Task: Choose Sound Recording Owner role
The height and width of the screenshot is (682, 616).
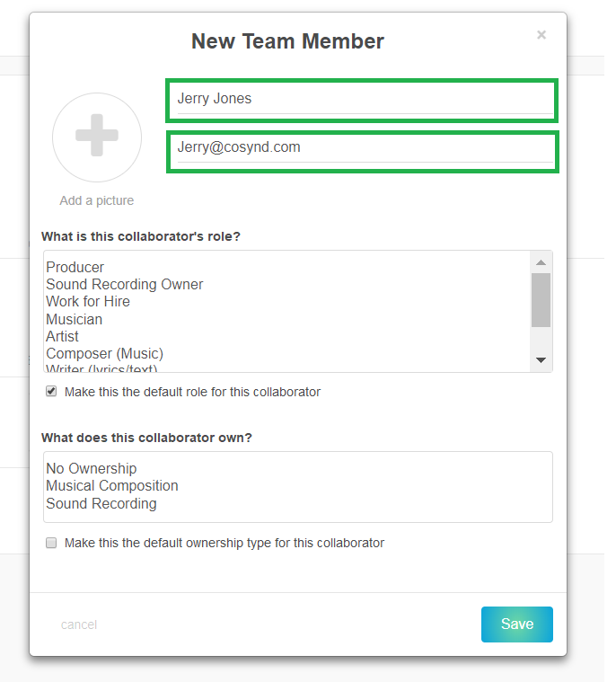Action: point(125,284)
